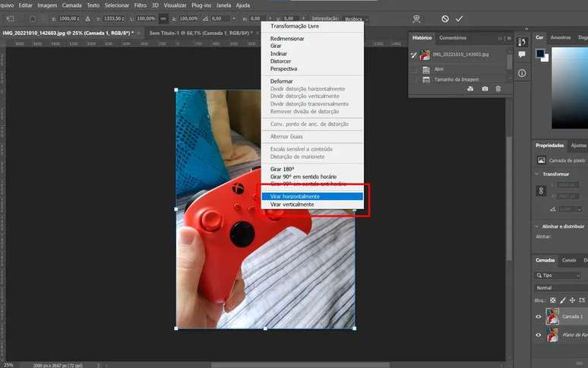Toggle link width and height in Propriedades
Viewport: 588px width, 368px height.
point(541,191)
